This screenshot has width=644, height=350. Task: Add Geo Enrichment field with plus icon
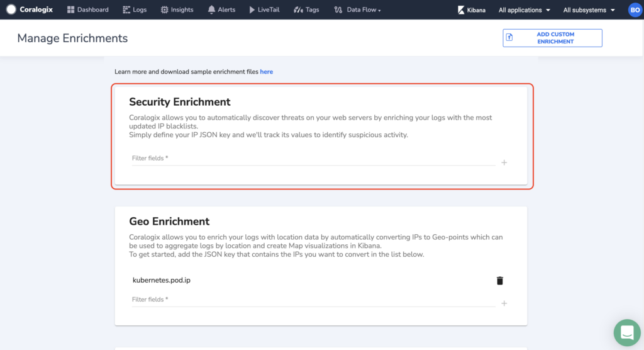[x=504, y=303]
